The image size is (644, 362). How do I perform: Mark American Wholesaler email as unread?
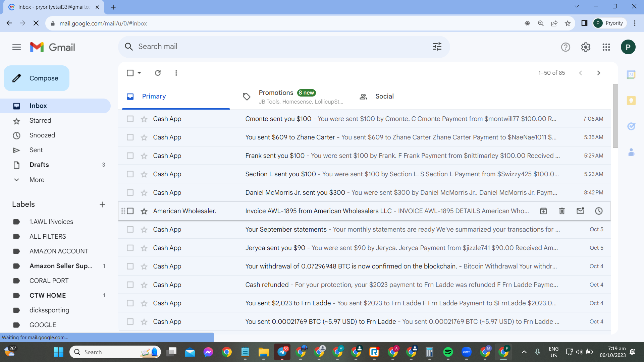[580, 211]
